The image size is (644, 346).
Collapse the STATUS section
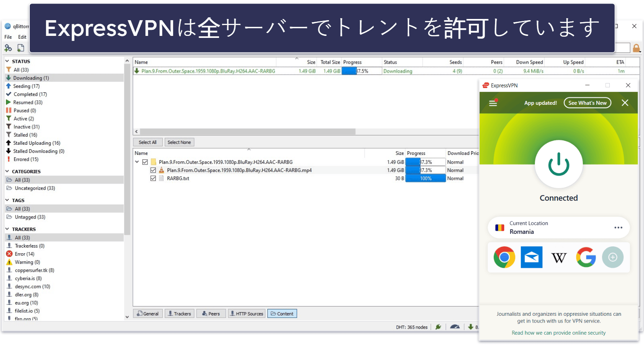tap(7, 61)
